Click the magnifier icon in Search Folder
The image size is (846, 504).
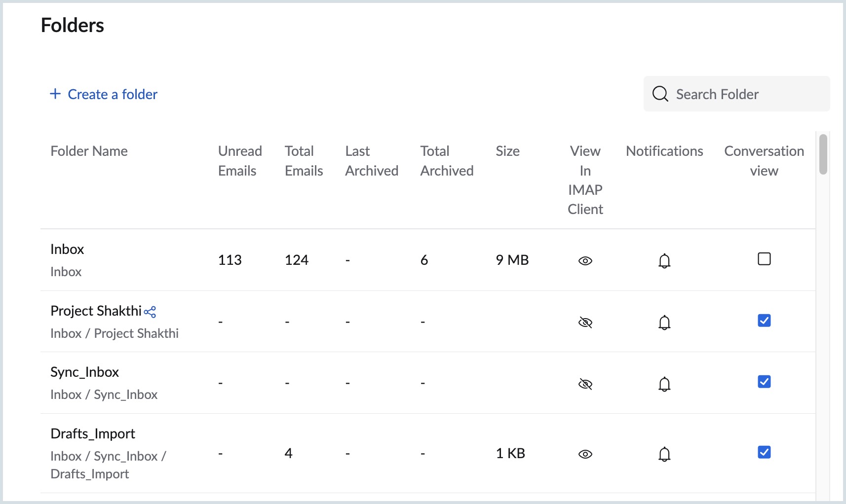[660, 94]
